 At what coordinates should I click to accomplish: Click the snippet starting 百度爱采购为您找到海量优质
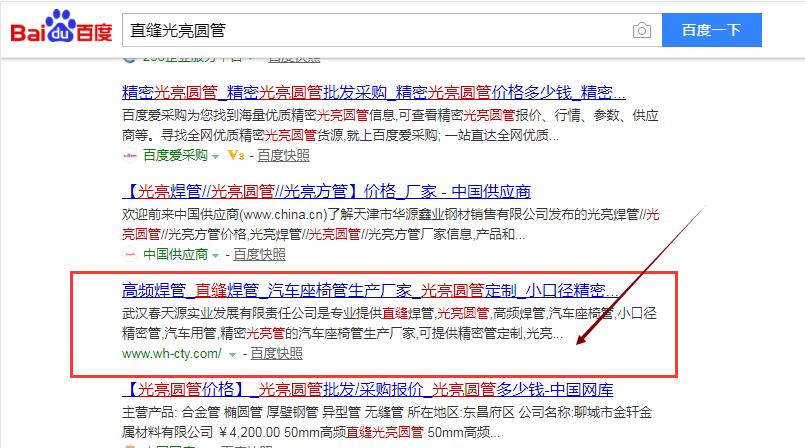[x=390, y=125]
